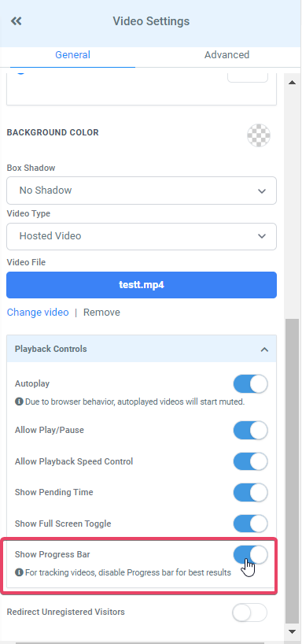The width and height of the screenshot is (302, 644).
Task: Turn off Show Full Screen Toggle
Action: click(250, 524)
